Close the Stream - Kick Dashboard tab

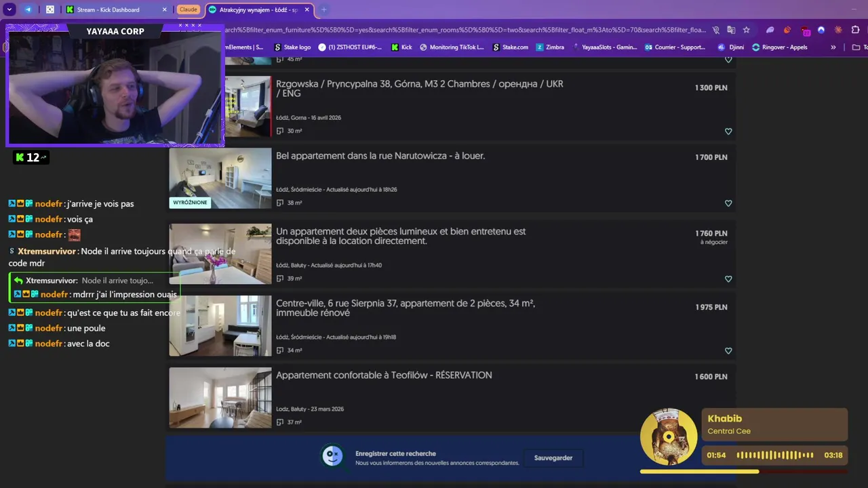click(x=165, y=9)
